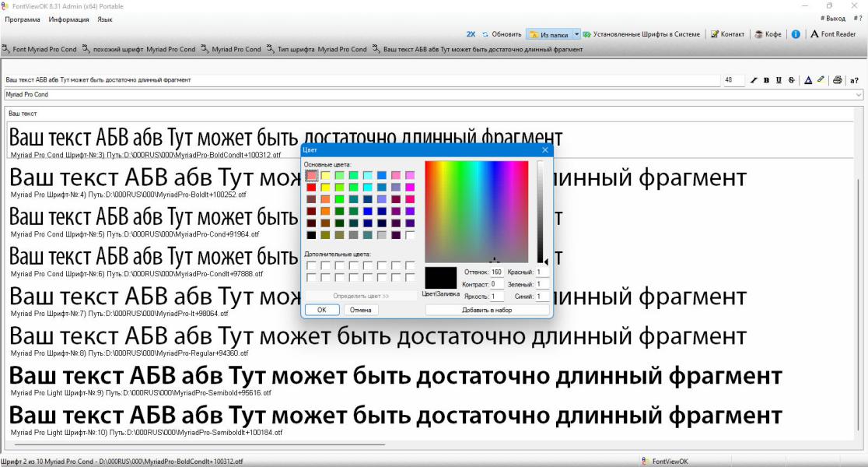This screenshot has width=868, height=467.
Task: Open the Информация menu
Action: tap(68, 19)
